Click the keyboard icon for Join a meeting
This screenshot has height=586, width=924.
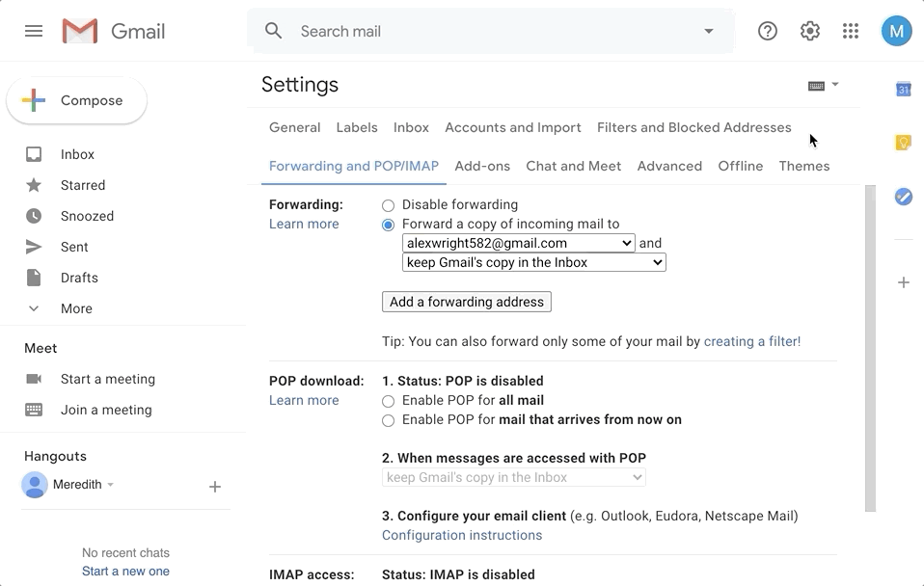click(x=34, y=410)
